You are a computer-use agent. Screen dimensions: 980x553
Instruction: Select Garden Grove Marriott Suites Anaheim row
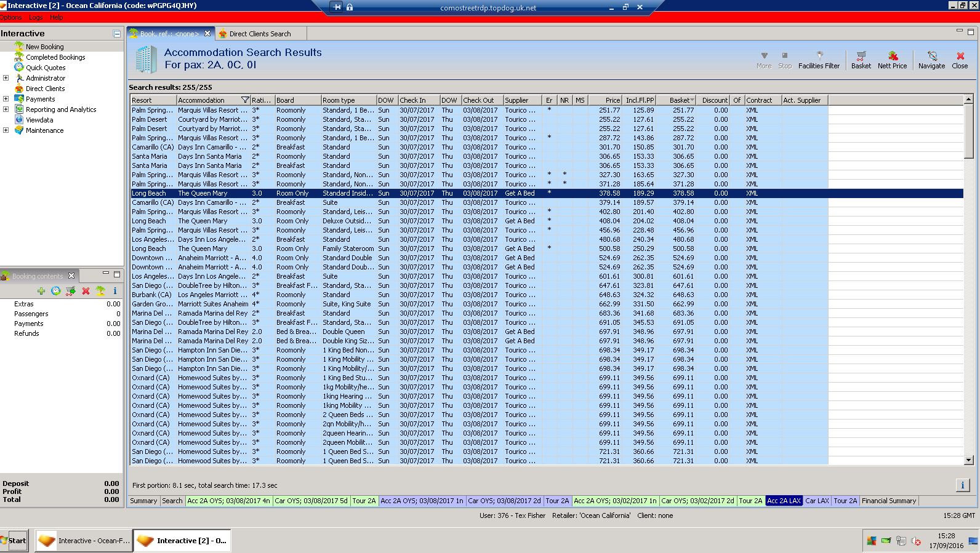pyautogui.click(x=547, y=304)
